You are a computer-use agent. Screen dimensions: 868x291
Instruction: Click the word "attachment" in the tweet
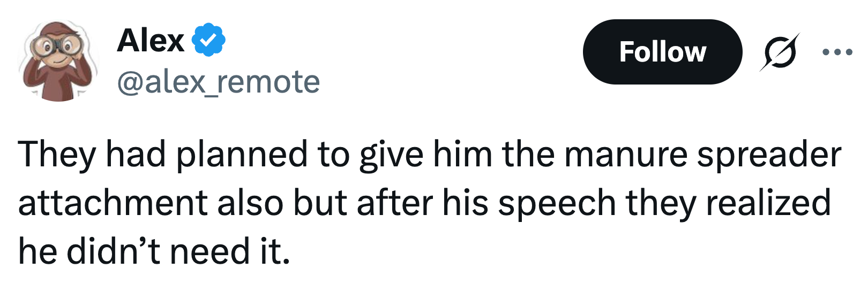click(x=113, y=203)
